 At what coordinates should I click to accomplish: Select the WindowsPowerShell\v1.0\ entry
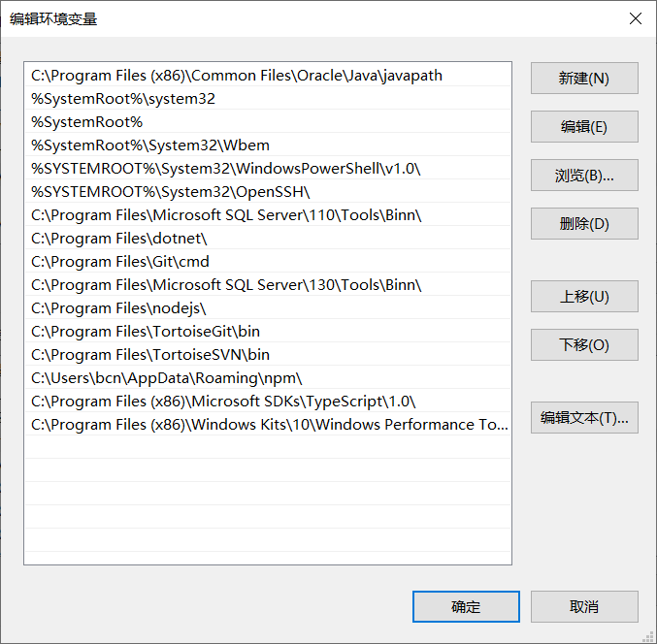[268, 169]
